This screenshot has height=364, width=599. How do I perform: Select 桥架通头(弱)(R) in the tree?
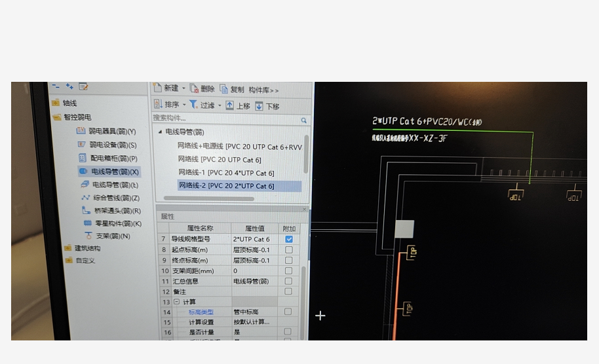tap(111, 211)
